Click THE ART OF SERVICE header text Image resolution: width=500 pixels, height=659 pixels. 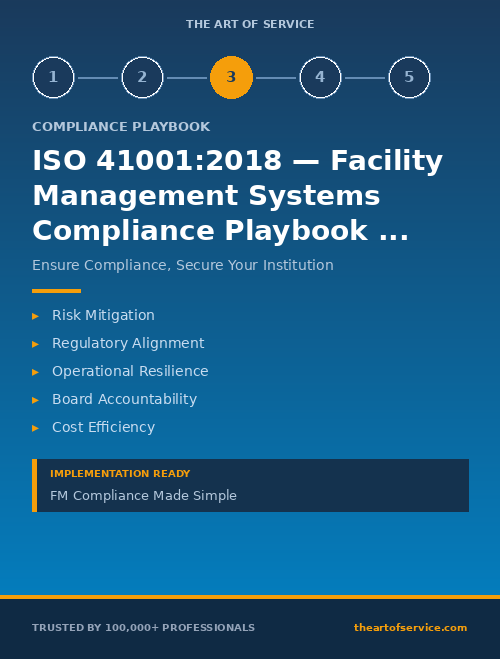coord(250,24)
